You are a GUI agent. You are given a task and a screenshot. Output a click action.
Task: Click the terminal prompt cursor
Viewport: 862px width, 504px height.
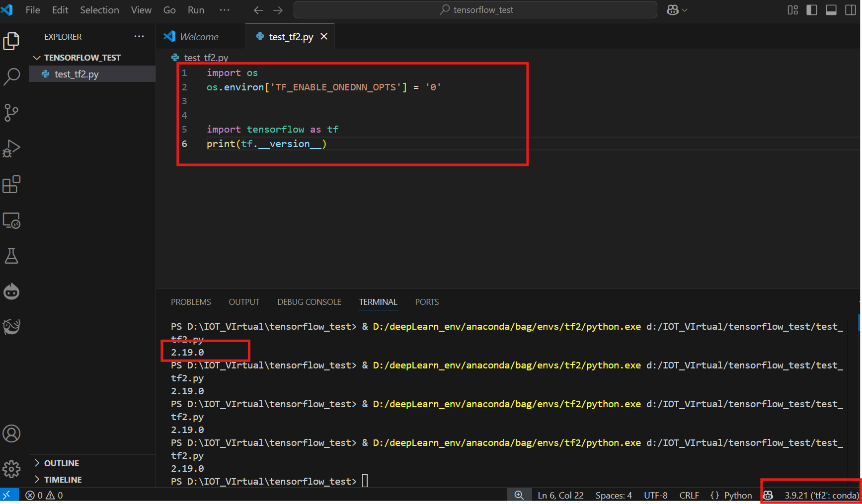click(365, 481)
